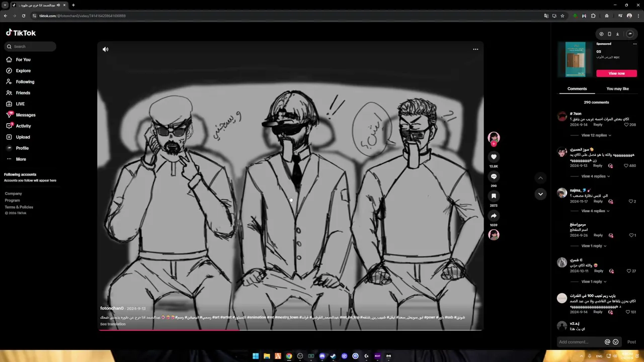The width and height of the screenshot is (644, 362).
Task: Like the comment with 480 likes
Action: tap(626, 166)
